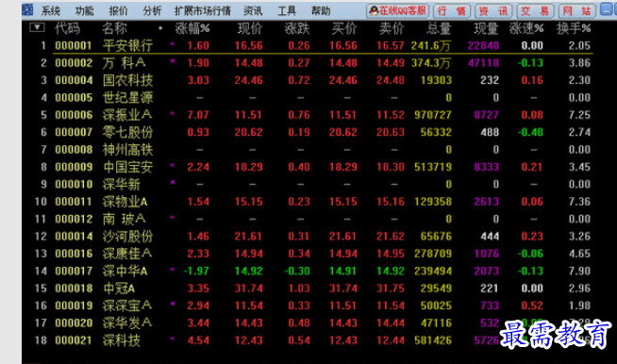This screenshot has width=617, height=364.
Task: Sort by 涨幅% column header
Action: click(x=192, y=28)
